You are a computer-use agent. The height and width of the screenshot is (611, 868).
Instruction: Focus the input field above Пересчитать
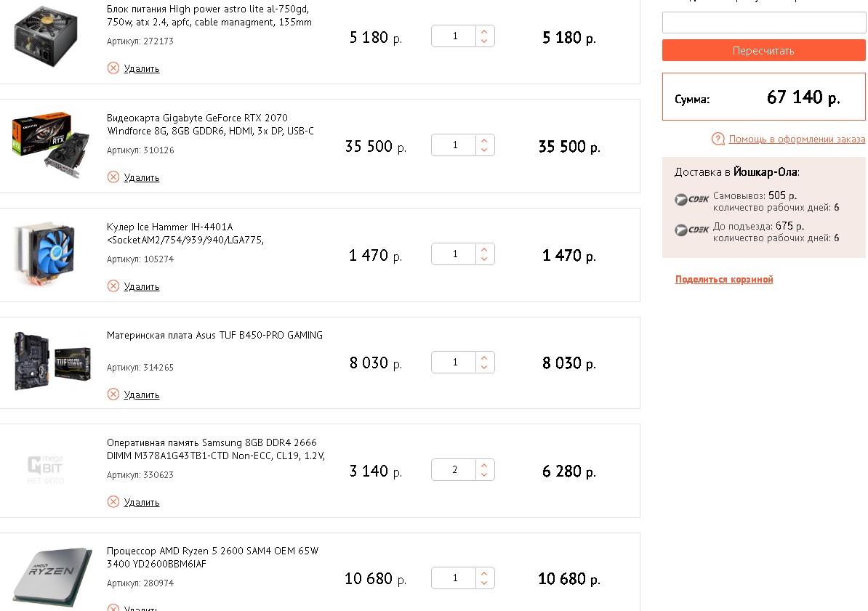click(x=763, y=23)
